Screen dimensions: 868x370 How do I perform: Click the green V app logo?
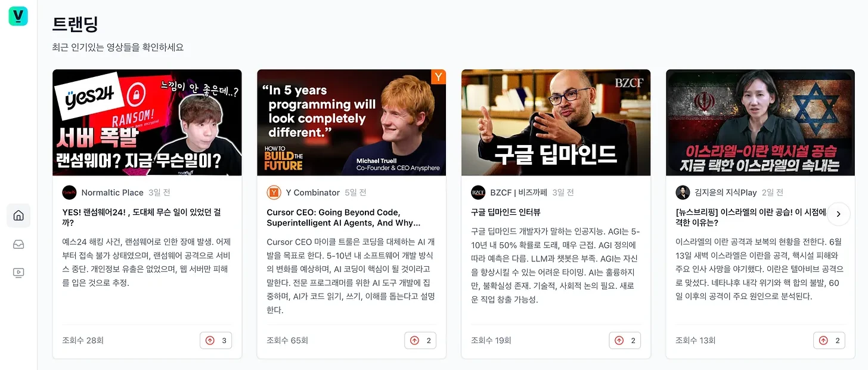click(x=18, y=16)
